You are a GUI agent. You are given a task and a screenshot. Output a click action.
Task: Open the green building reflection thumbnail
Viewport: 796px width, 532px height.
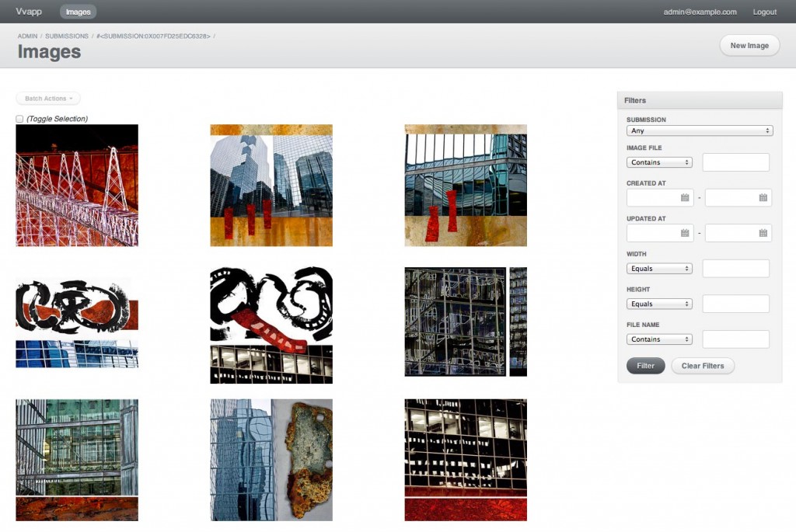(x=77, y=460)
